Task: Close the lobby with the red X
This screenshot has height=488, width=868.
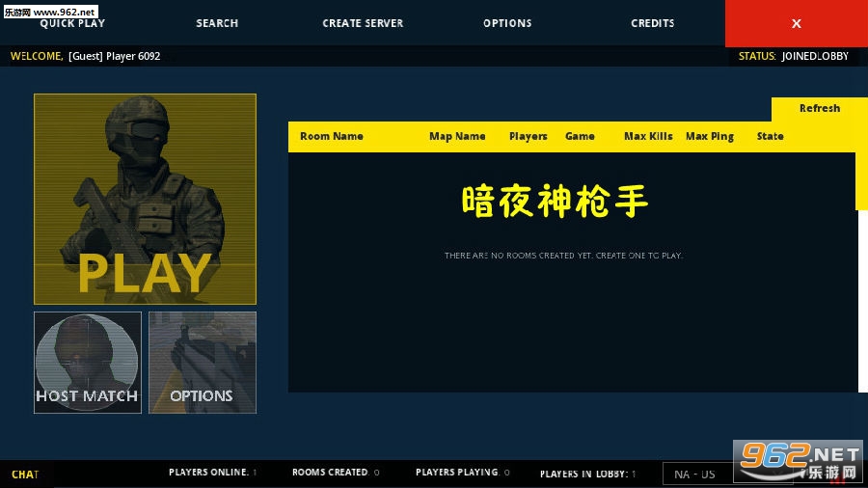Action: [x=796, y=23]
